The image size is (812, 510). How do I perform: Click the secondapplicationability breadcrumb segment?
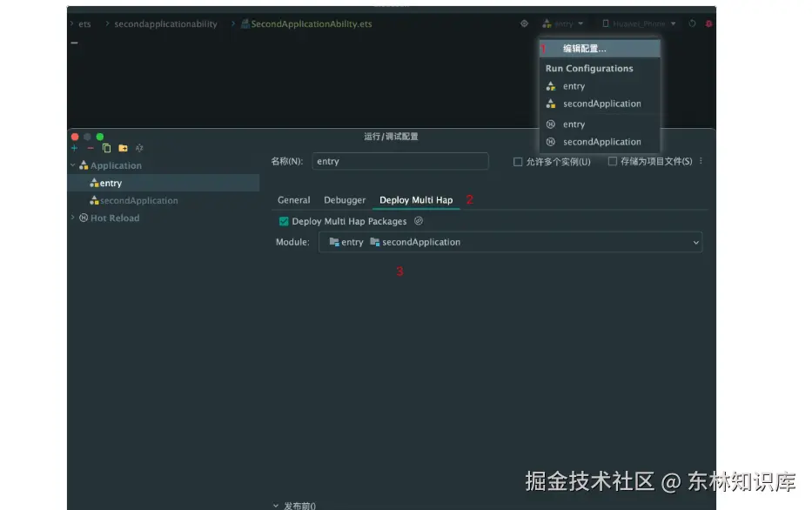(165, 24)
